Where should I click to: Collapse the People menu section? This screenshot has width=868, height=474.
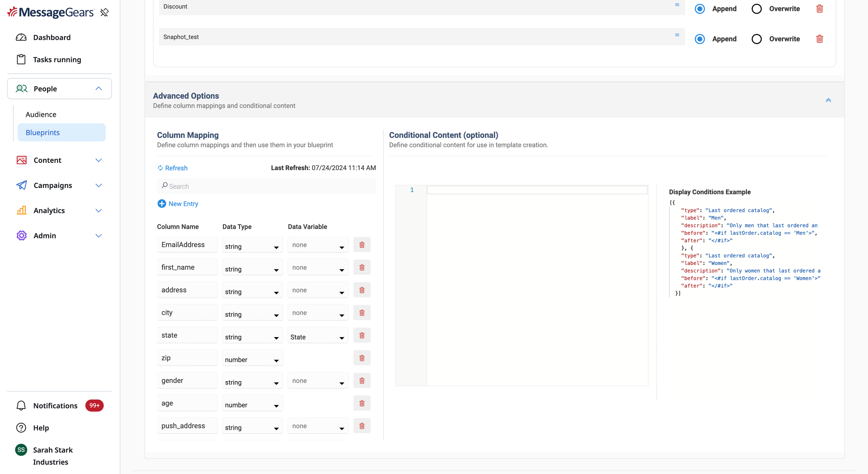pyautogui.click(x=98, y=88)
